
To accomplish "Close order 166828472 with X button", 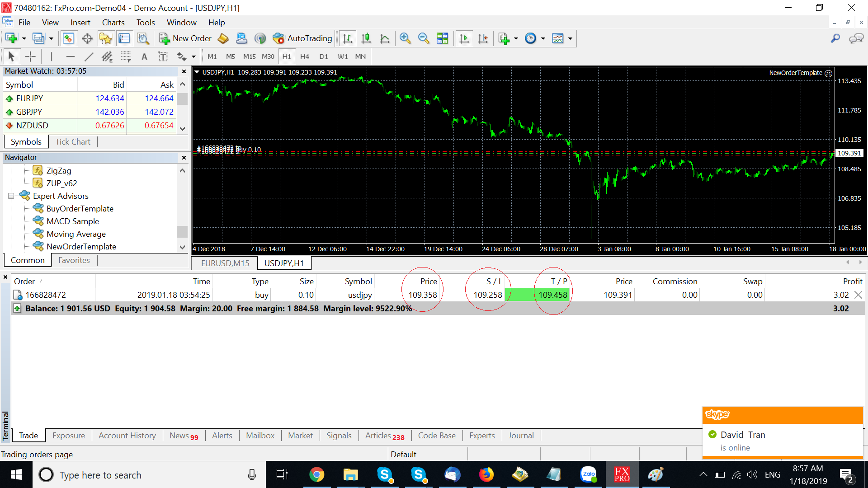I will (858, 295).
